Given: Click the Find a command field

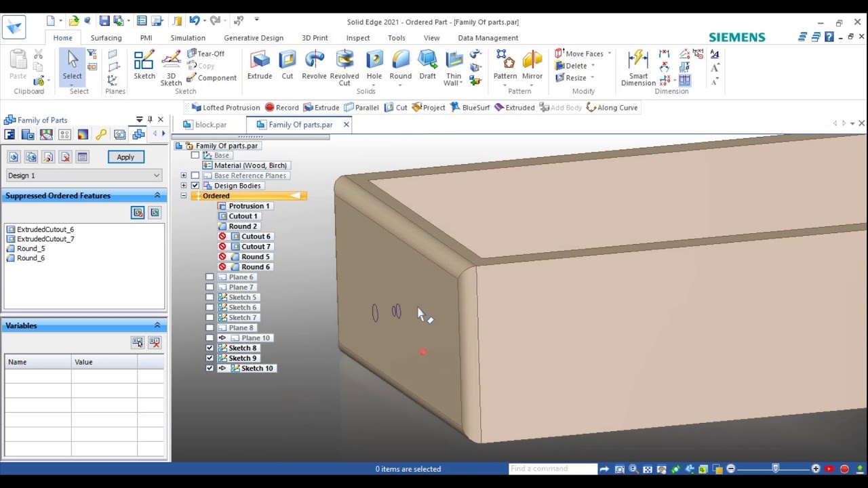Looking at the screenshot, I should click(x=552, y=469).
